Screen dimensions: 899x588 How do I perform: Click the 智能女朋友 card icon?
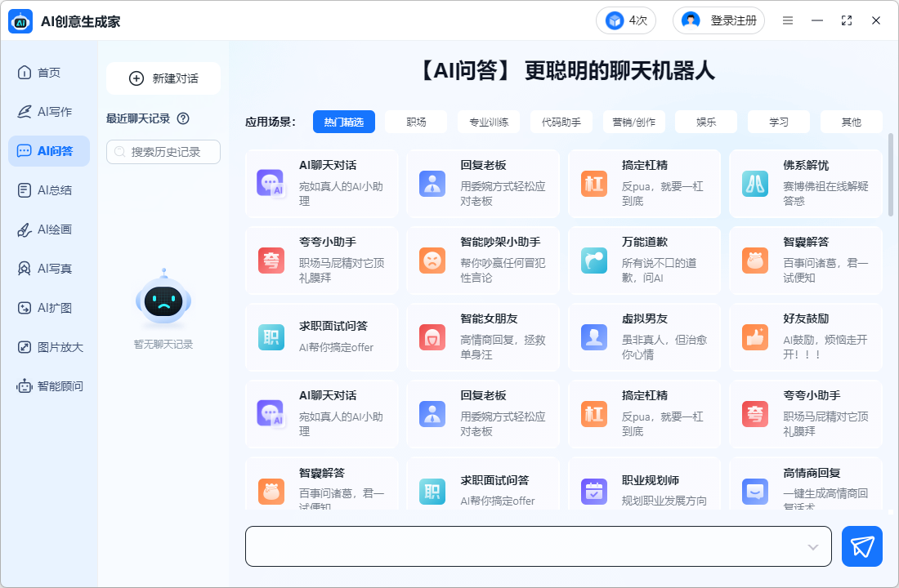[x=432, y=337]
